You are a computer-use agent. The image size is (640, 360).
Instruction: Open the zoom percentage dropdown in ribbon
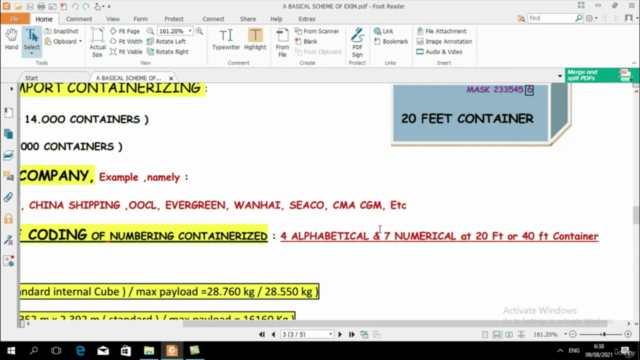(190, 31)
